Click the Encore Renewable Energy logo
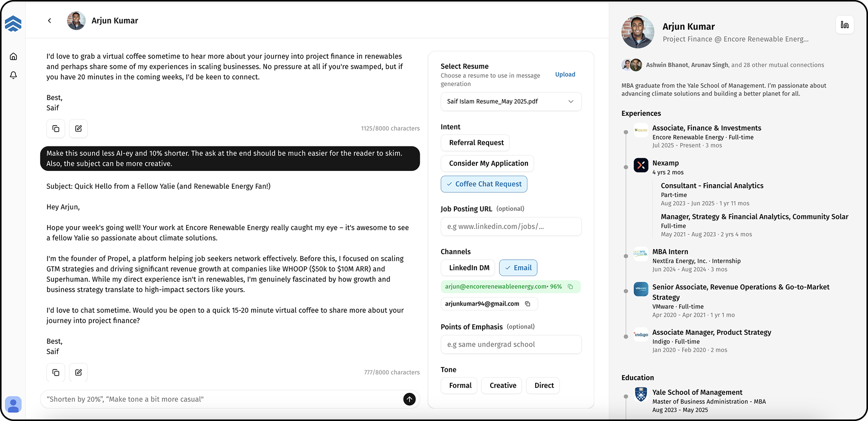This screenshot has height=421, width=868. 641,130
